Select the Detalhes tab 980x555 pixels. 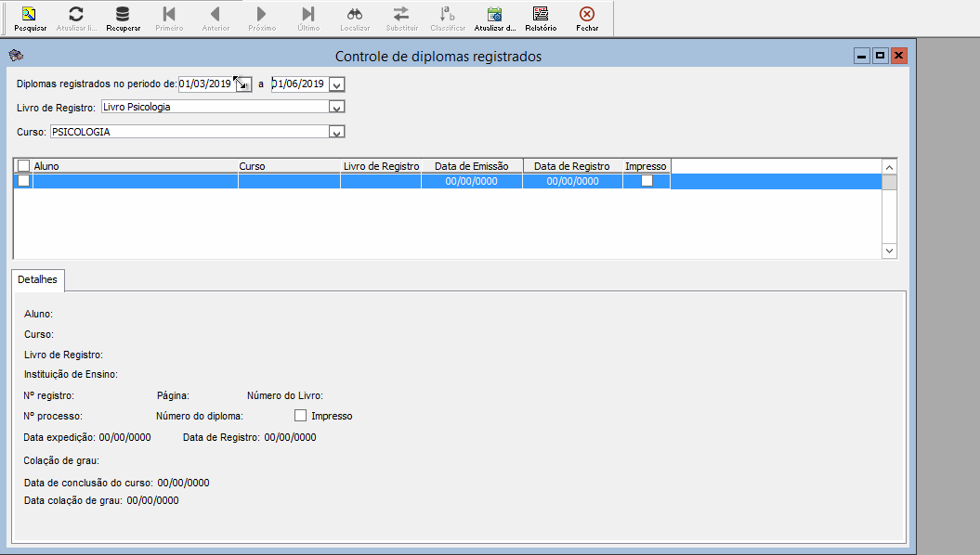38,279
